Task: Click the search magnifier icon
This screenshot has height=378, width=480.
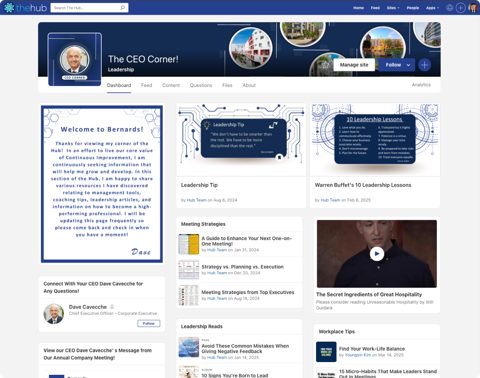Action: pos(123,7)
